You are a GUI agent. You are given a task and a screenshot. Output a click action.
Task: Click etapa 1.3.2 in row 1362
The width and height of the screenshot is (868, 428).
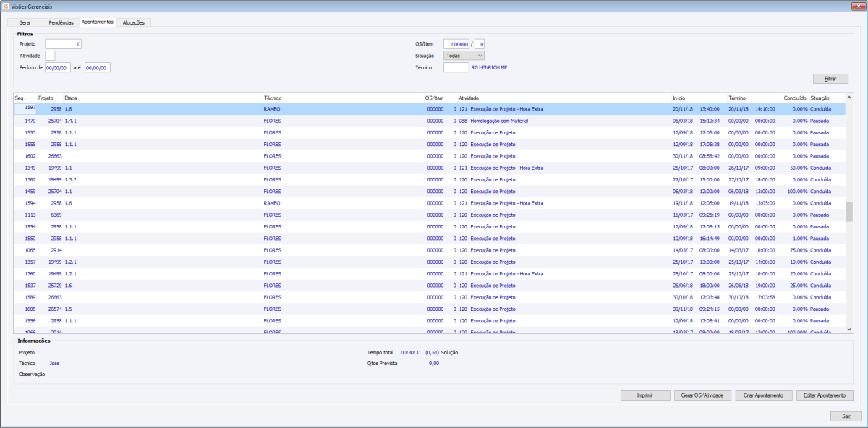click(71, 179)
